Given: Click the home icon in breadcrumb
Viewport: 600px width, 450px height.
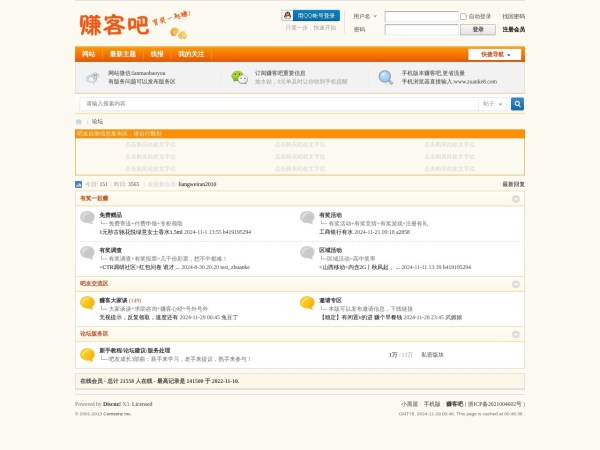Looking at the screenshot, I should tap(80, 121).
